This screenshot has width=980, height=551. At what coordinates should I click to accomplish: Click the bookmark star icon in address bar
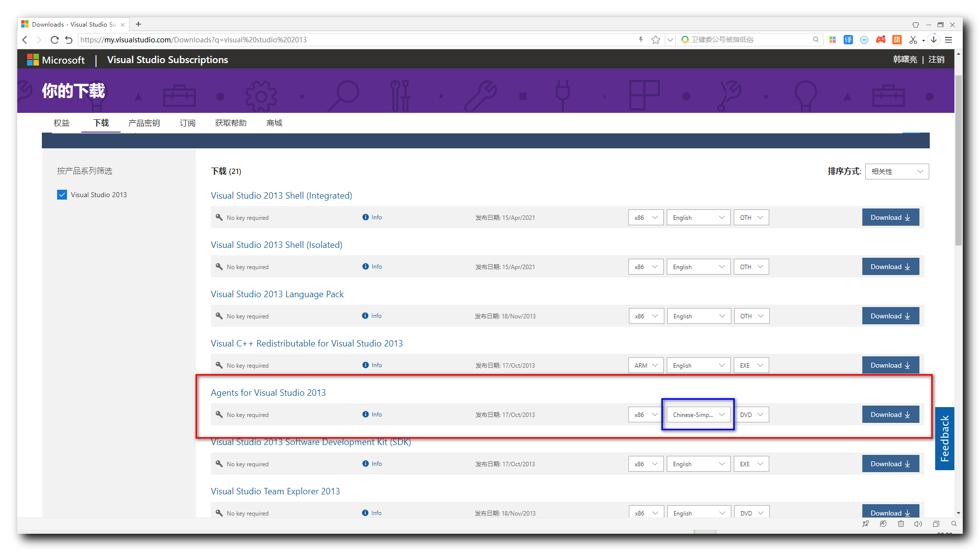655,40
